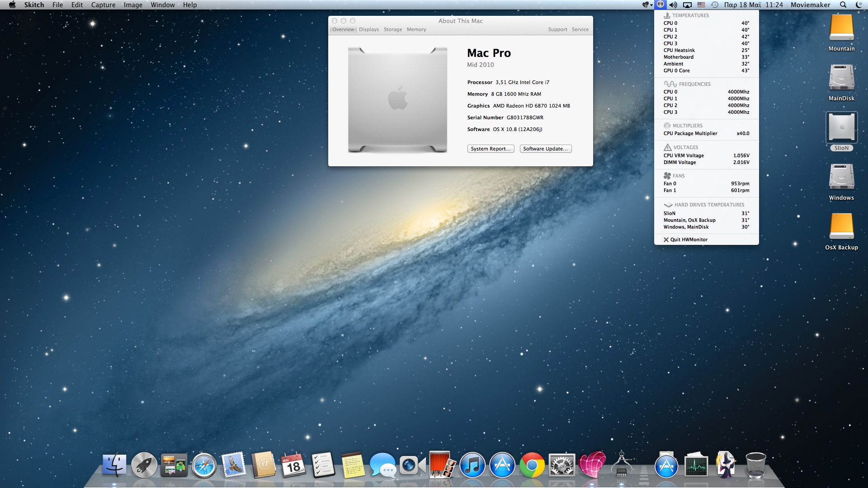
Task: Click DIMM Voltage 2.016V row
Action: tap(706, 162)
